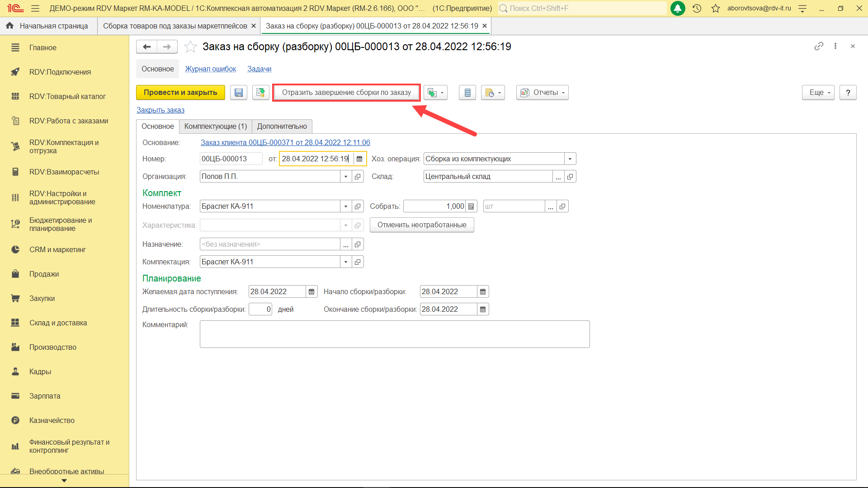This screenshot has height=488, width=868.
Task: Open the sections hamburger menu icon
Action: (x=35, y=8)
